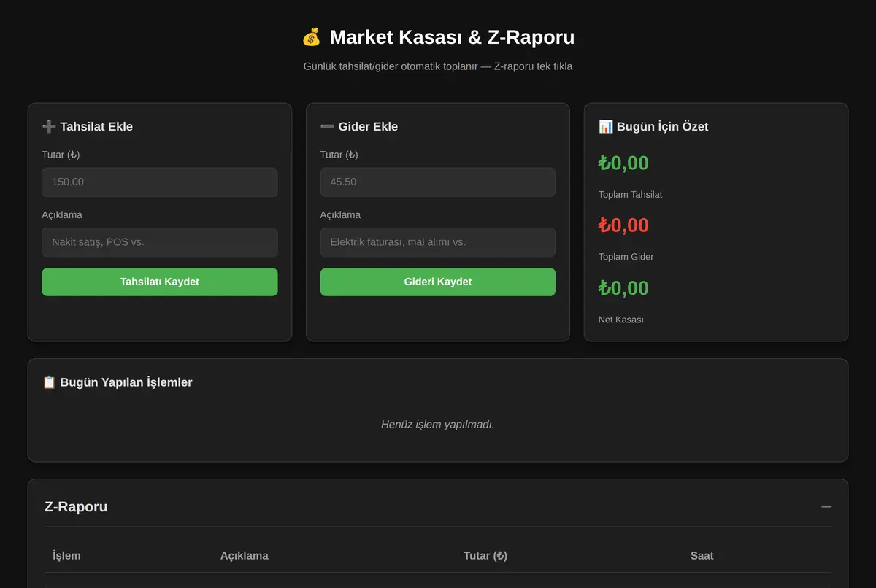
Task: Click the Market Kasası & Z-Raporu title
Action: tap(452, 37)
